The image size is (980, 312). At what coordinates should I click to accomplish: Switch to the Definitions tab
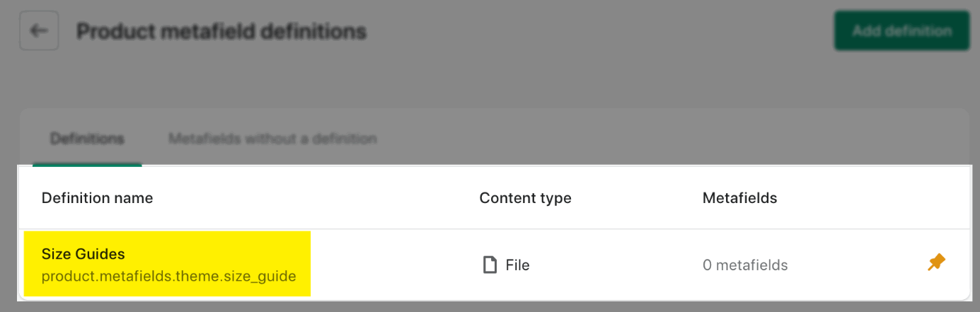87,139
